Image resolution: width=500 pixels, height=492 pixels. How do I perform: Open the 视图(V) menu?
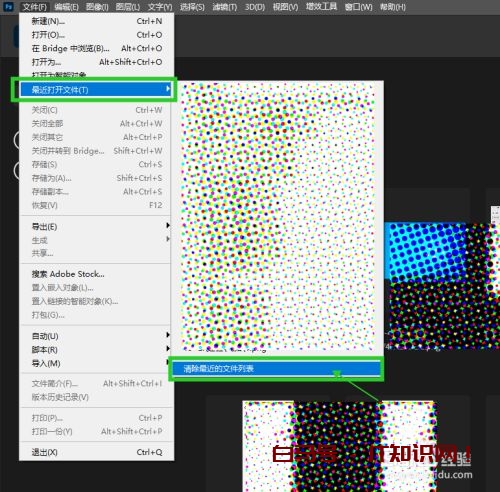tap(285, 7)
